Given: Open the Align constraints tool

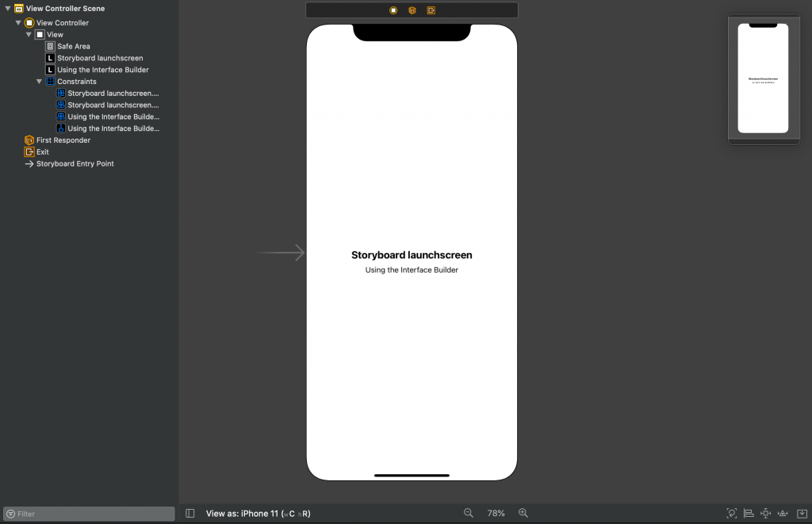Looking at the screenshot, I should (749, 514).
